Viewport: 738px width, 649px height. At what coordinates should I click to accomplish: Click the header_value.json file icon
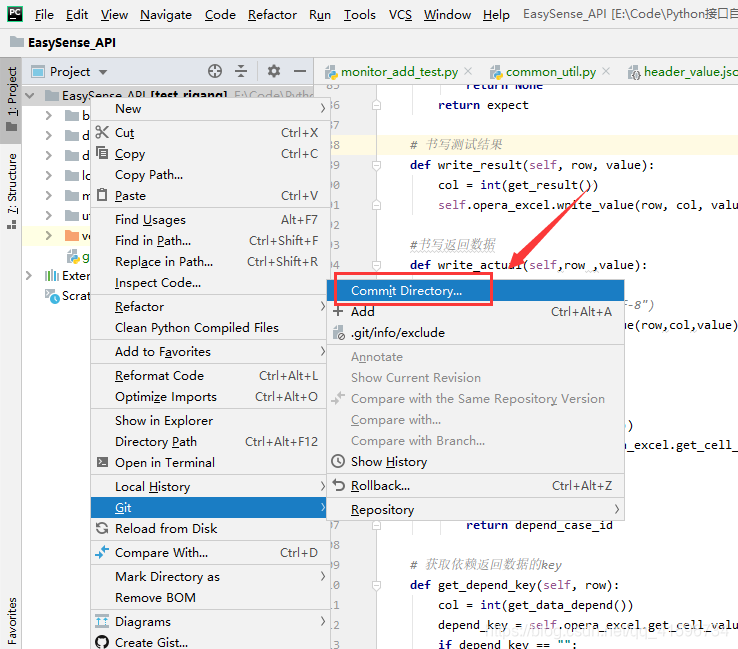[x=634, y=72]
